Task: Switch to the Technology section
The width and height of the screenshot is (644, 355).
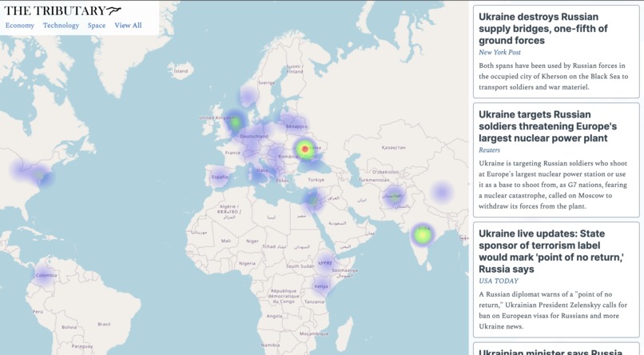Action: click(x=61, y=26)
